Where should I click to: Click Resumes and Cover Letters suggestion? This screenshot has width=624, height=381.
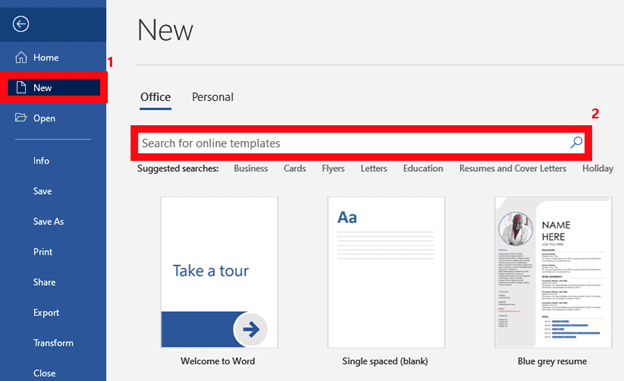pyautogui.click(x=513, y=168)
